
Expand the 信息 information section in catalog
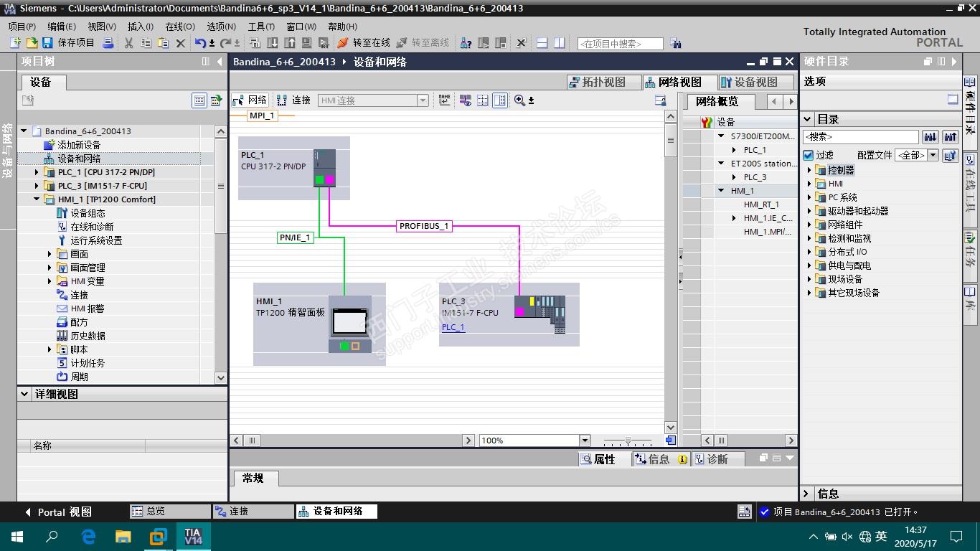coord(807,494)
